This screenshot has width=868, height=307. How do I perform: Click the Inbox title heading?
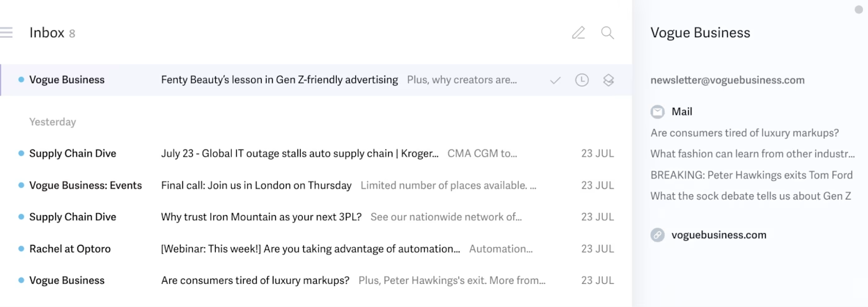46,33
